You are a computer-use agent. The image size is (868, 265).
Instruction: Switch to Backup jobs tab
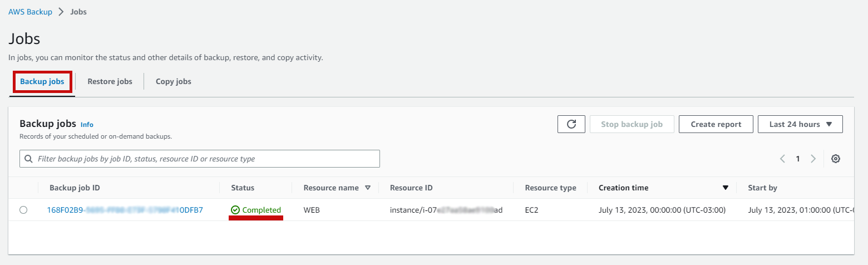tap(42, 81)
